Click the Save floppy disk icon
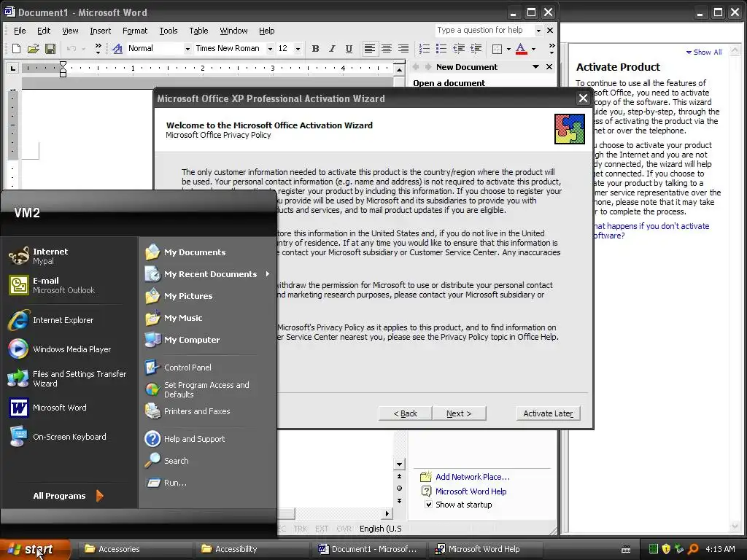The width and height of the screenshot is (747, 560). pos(50,49)
